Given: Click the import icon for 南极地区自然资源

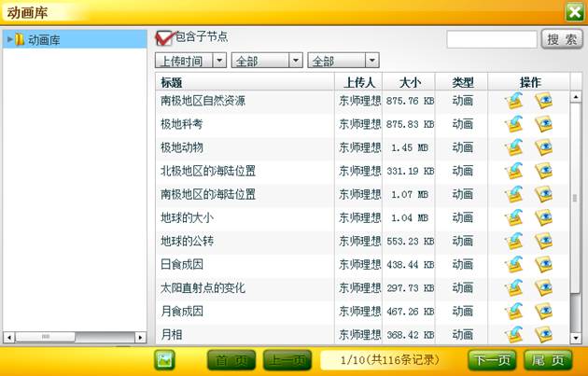Looking at the screenshot, I should tap(513, 101).
